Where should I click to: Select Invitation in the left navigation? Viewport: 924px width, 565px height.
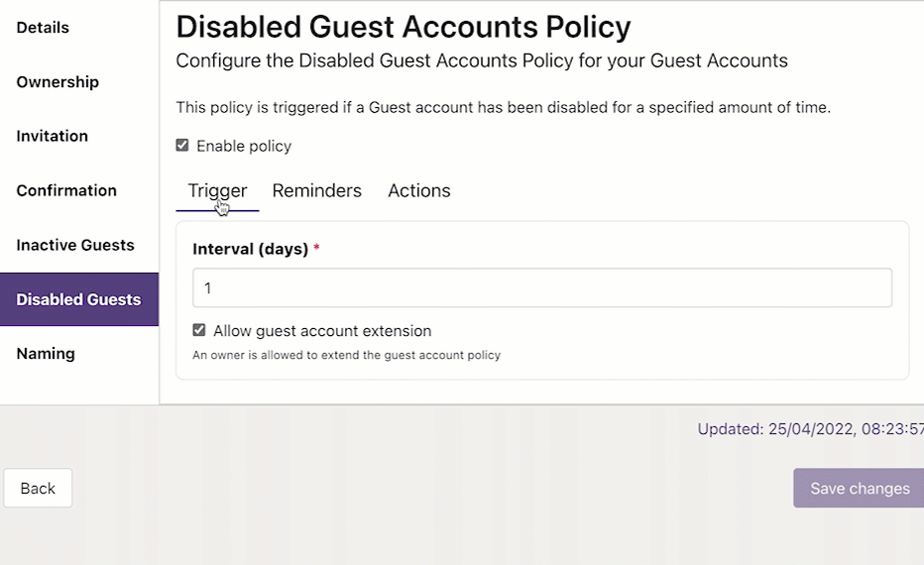pos(53,136)
